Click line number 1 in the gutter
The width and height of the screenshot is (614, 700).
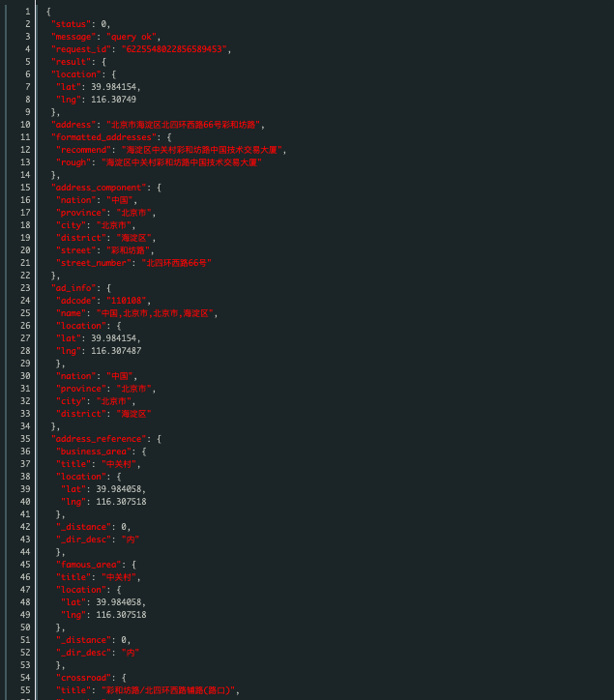[x=28, y=12]
